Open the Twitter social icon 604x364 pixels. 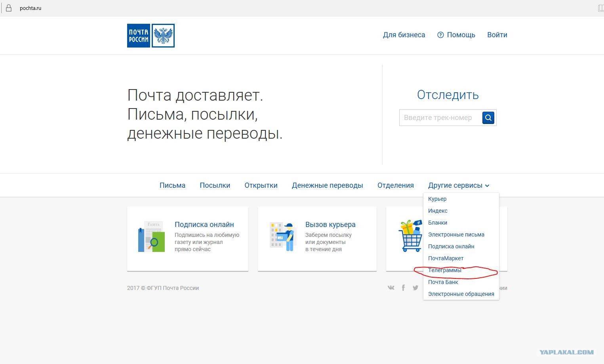point(415,288)
